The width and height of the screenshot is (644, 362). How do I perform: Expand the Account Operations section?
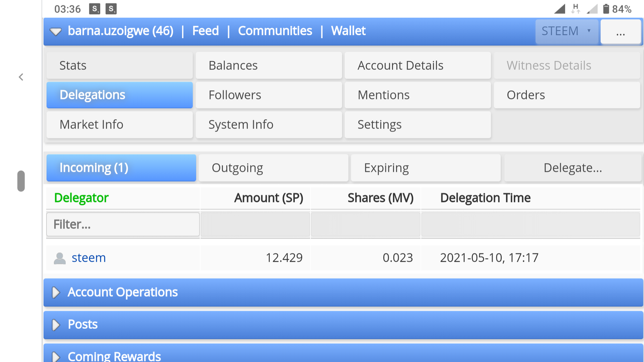point(343,292)
